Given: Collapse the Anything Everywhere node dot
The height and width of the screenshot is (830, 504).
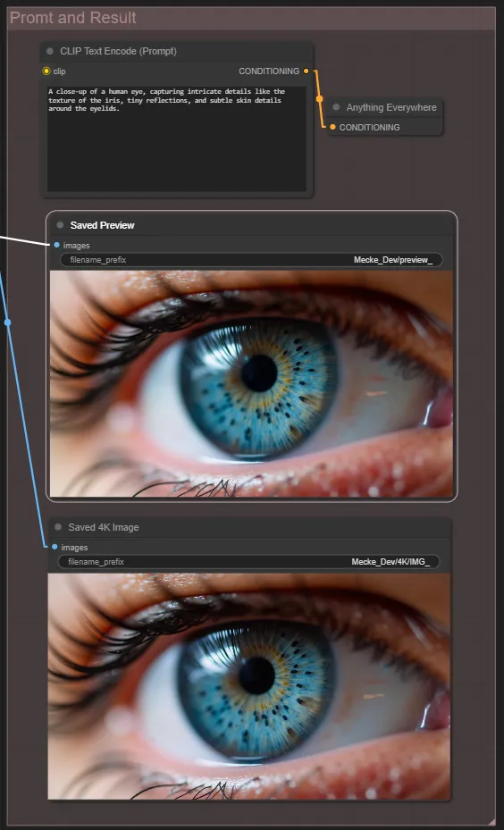Looking at the screenshot, I should point(336,107).
